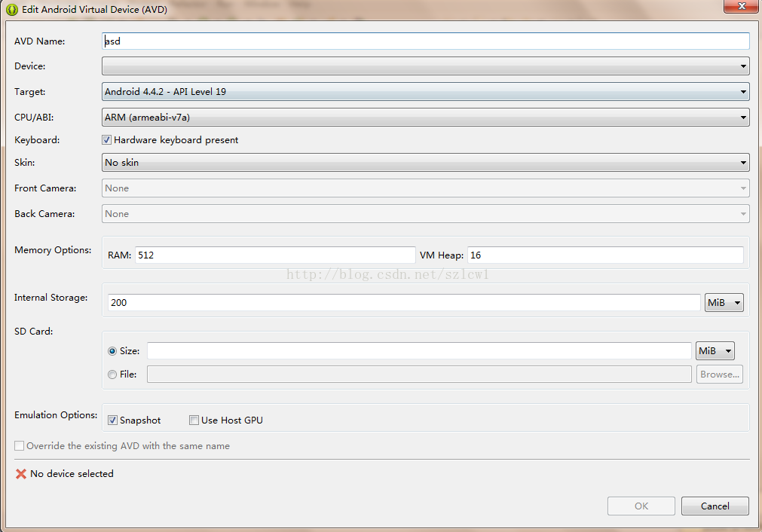Screen dimensions: 762x532
Task: Toggle the Snapshot checkbox
Action: click(x=112, y=420)
